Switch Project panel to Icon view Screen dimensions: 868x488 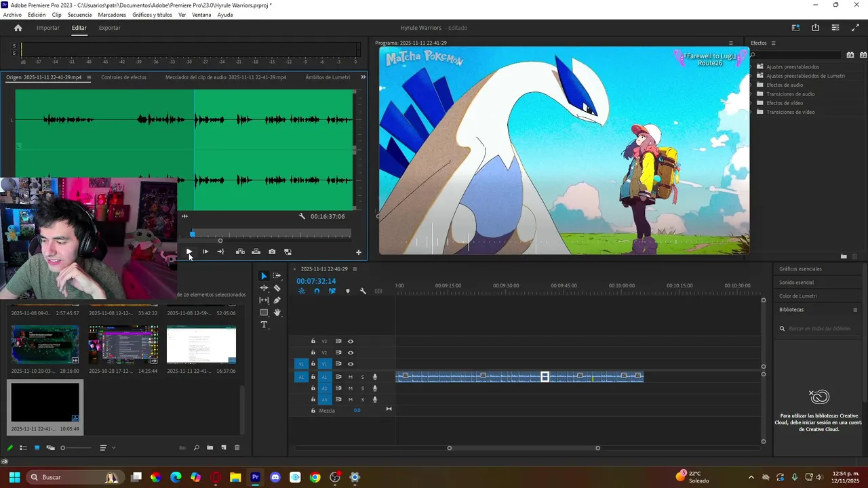(x=37, y=448)
